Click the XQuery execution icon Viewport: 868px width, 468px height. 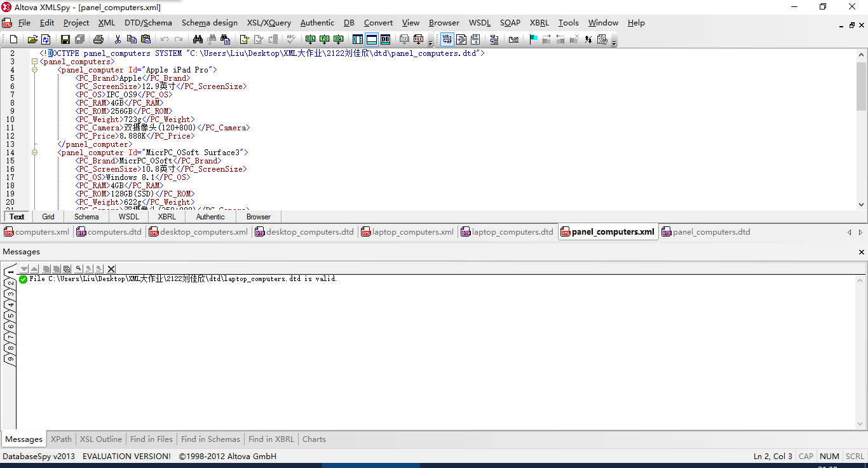pyautogui.click(x=338, y=39)
